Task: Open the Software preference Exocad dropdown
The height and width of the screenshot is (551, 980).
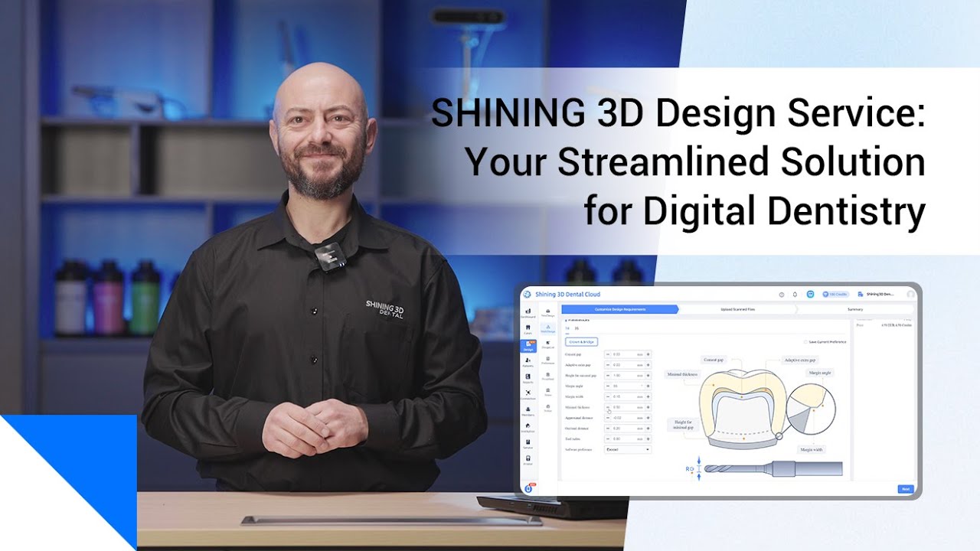Action: point(628,449)
